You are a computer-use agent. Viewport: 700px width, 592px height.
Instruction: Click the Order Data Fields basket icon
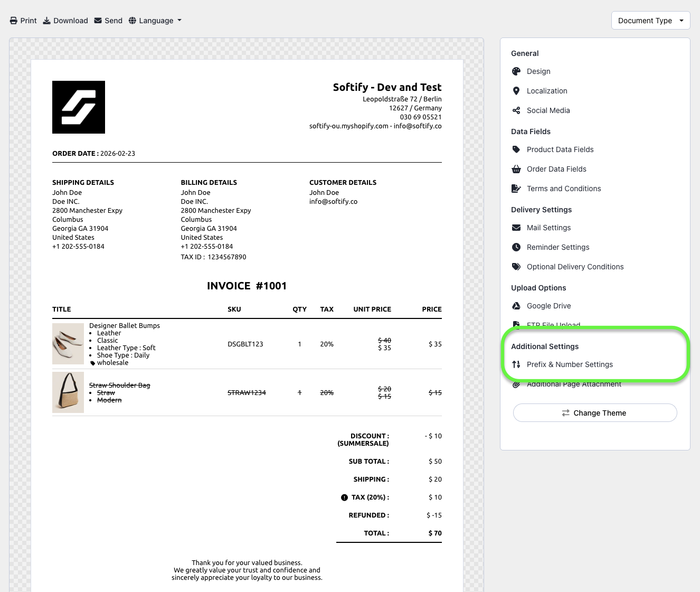[x=516, y=169]
